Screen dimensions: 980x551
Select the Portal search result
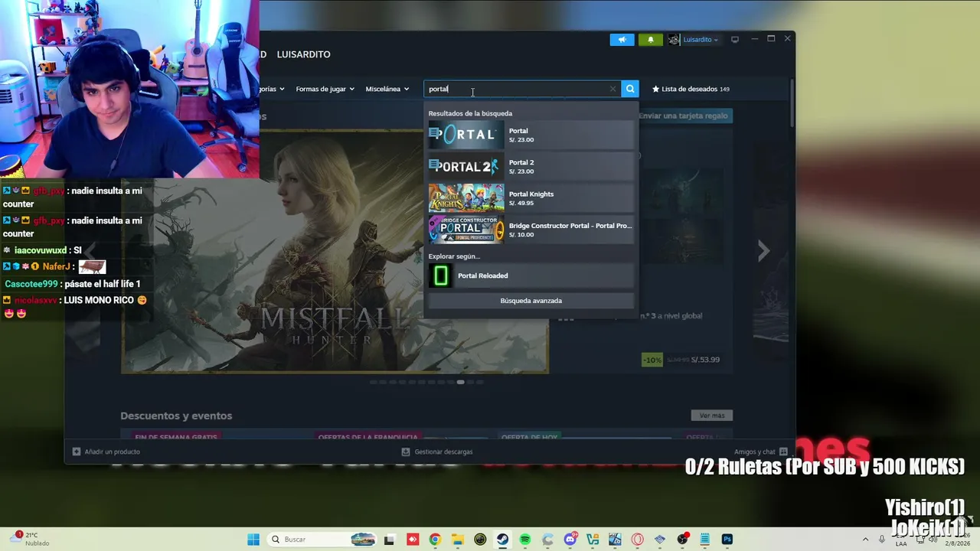coord(531,135)
